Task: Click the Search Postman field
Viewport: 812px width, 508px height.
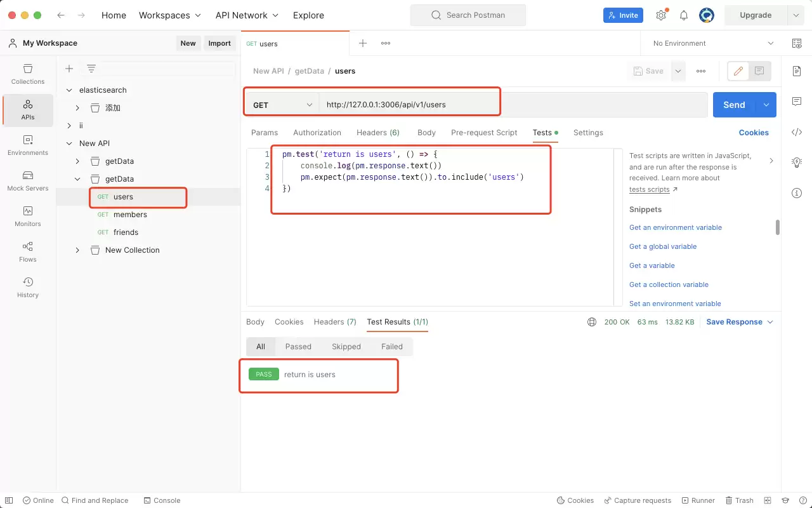Action: click(468, 15)
